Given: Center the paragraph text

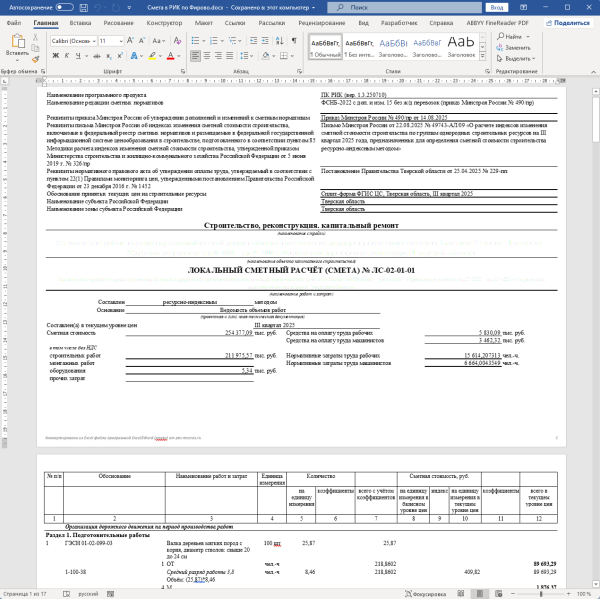Looking at the screenshot, I should pos(207,56).
